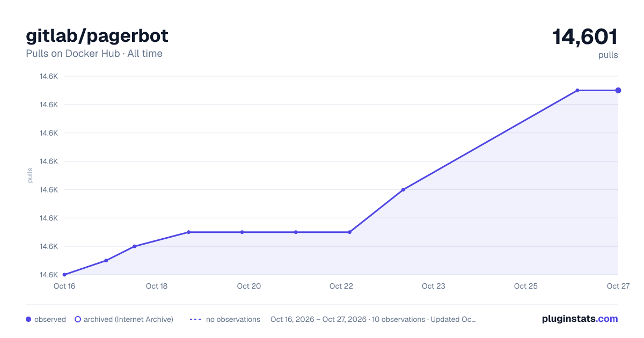Click the "Oct 25" x-axis label
644x338 pixels.
(x=526, y=286)
